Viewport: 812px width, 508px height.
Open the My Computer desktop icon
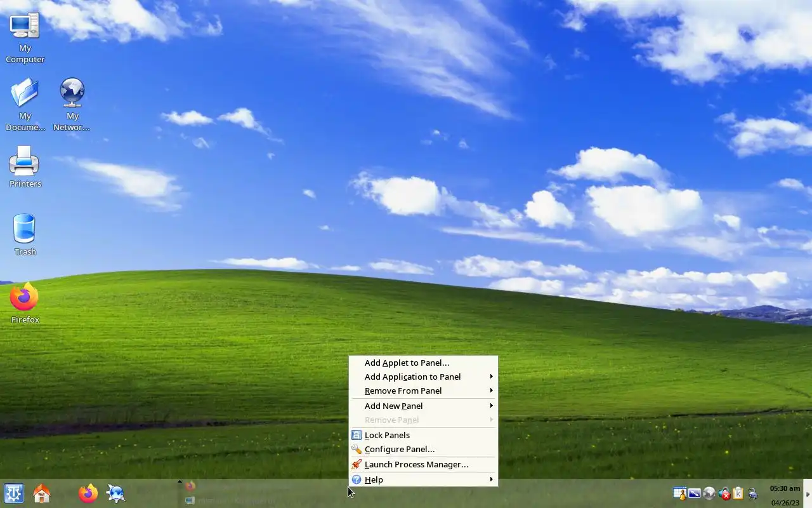click(x=25, y=37)
